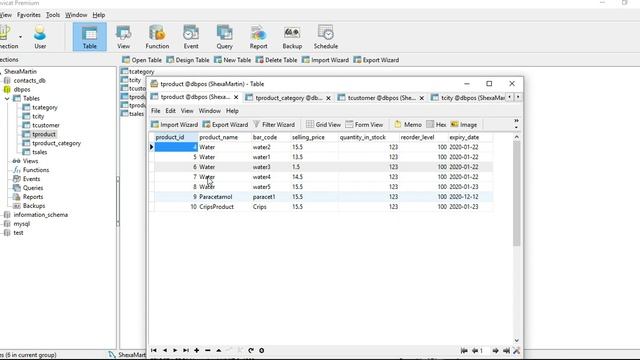Screen dimensions: 640x360
Task: Select the CripsProduct cell
Action: pyautogui.click(x=224, y=207)
